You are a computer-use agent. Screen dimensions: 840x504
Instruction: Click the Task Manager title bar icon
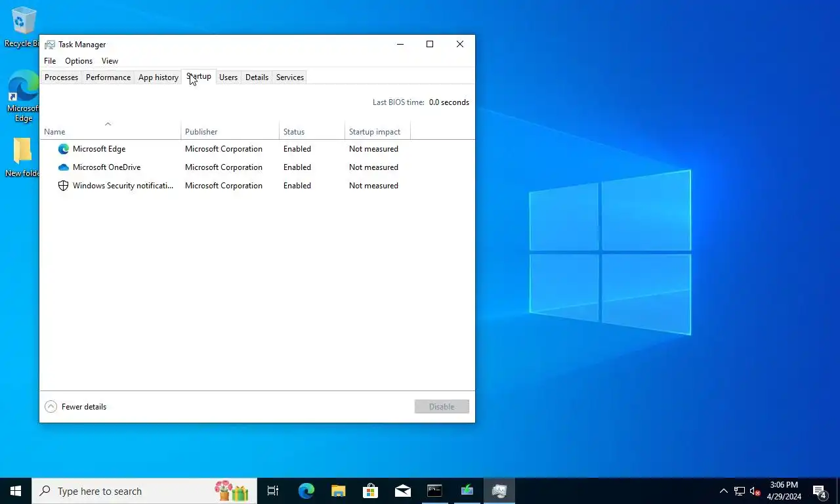[x=50, y=45]
